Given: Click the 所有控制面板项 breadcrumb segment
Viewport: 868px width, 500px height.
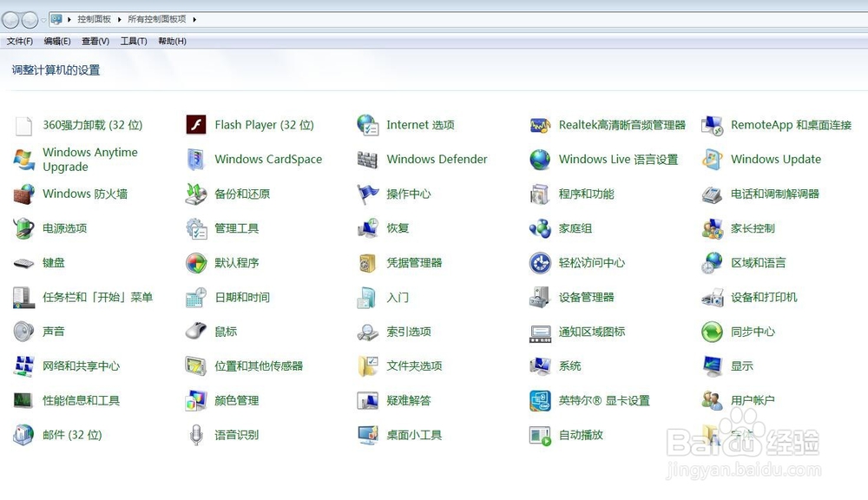Looking at the screenshot, I should pos(156,19).
